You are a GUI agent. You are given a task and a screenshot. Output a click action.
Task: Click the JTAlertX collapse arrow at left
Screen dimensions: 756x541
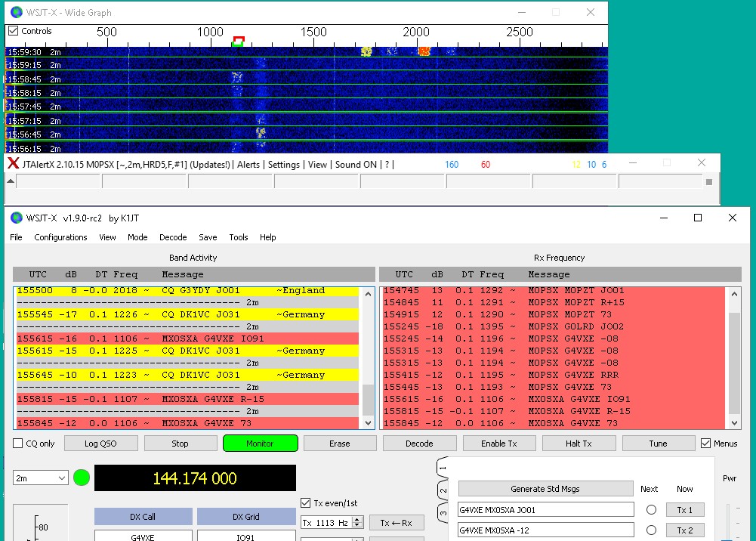[10, 181]
